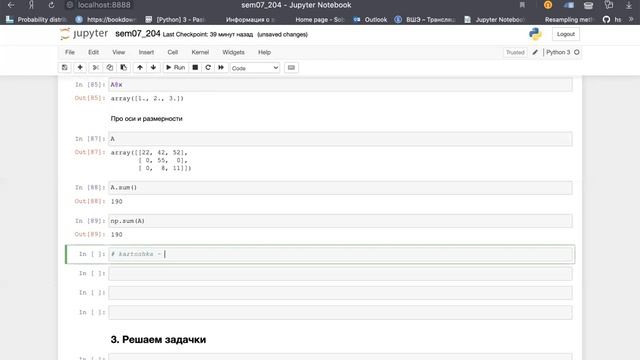Open the Outlook bookmark
Viewport: 640px width, 360px height.
[x=371, y=20]
